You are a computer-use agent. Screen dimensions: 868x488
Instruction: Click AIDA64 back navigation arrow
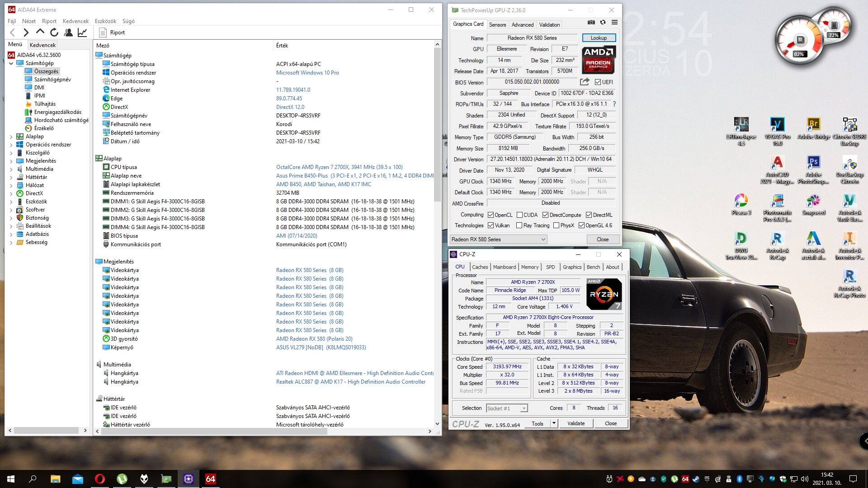coord(12,33)
